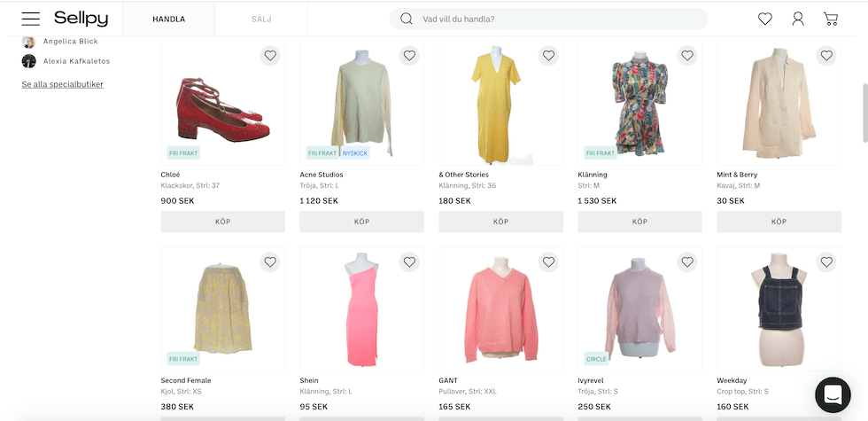Open the shopping cart icon
The height and width of the screenshot is (421, 868).
(x=831, y=19)
